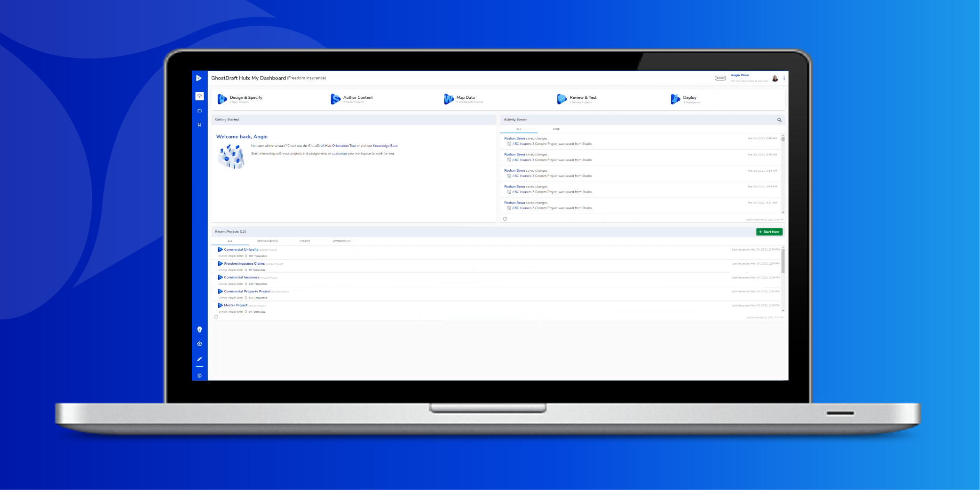Click the Getting Started welcome illustration

pos(231,156)
